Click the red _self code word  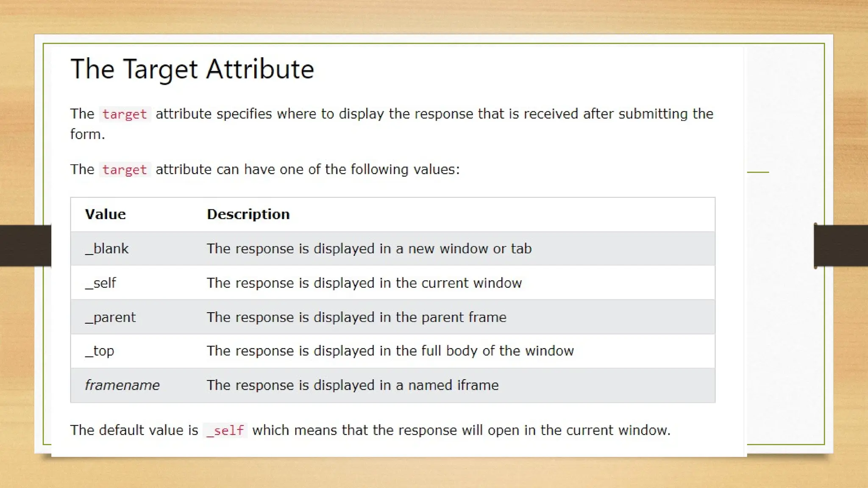pos(225,430)
